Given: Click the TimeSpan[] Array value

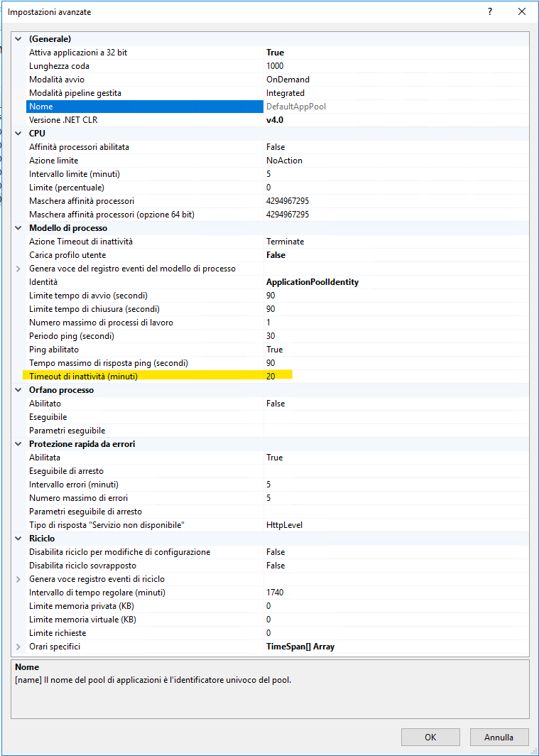Looking at the screenshot, I should click(x=300, y=647).
